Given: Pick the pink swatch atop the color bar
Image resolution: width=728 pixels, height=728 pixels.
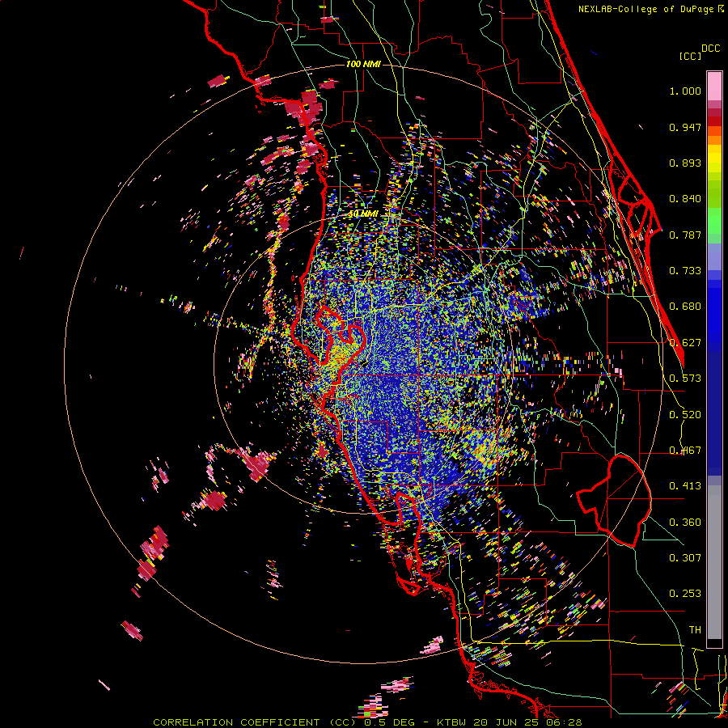Looking at the screenshot, I should click(714, 87).
